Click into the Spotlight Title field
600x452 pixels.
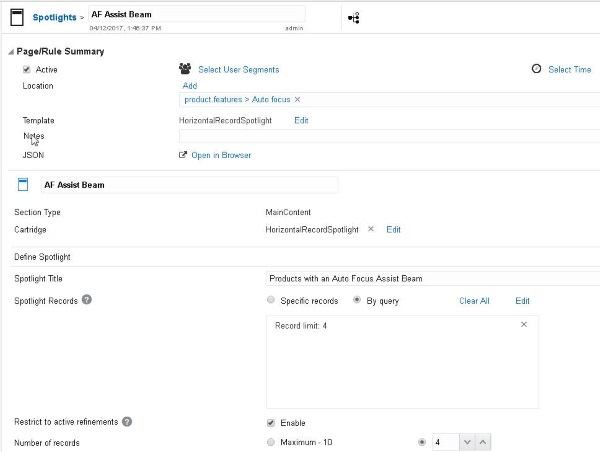[x=433, y=279]
